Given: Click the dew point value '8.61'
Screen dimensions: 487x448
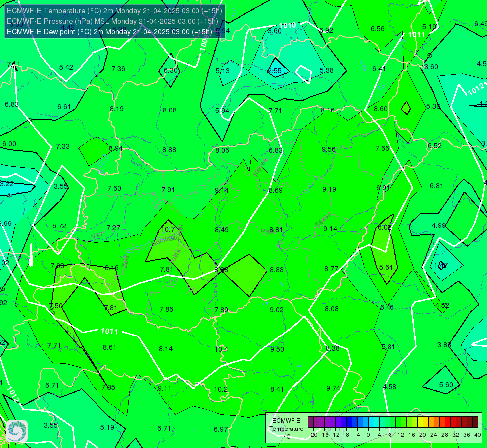Looking at the screenshot, I should coord(109,347).
